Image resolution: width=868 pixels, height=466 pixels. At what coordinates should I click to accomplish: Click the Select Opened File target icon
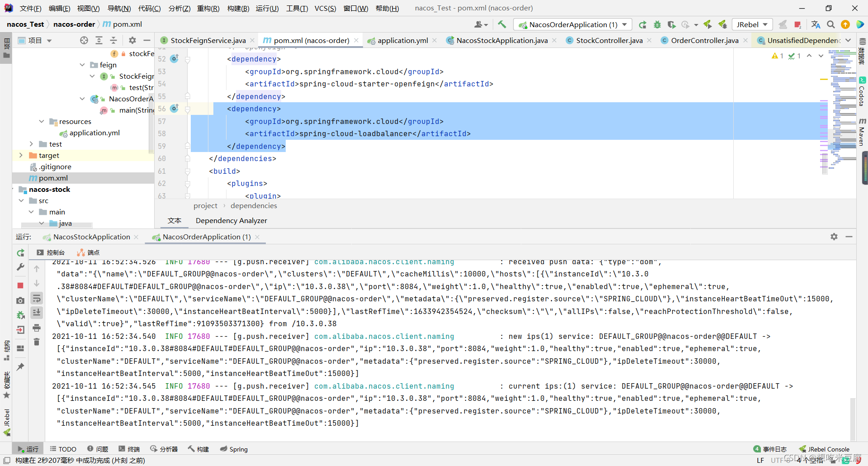(84, 40)
